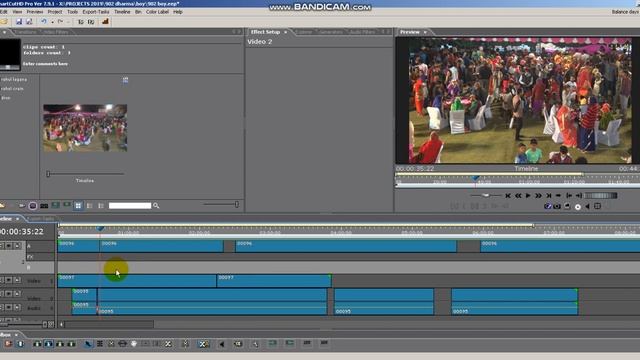Click the Save project toolbar icon
This screenshot has width=640, height=360.
point(19,22)
